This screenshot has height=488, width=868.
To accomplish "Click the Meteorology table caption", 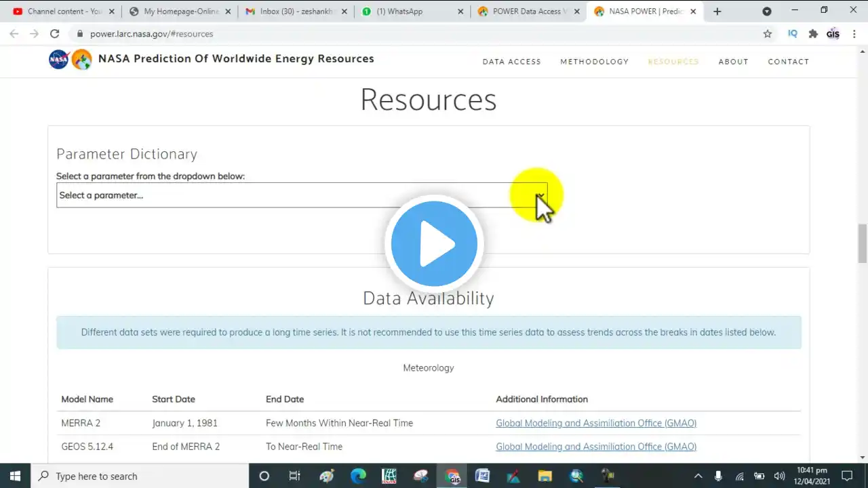I will click(429, 368).
